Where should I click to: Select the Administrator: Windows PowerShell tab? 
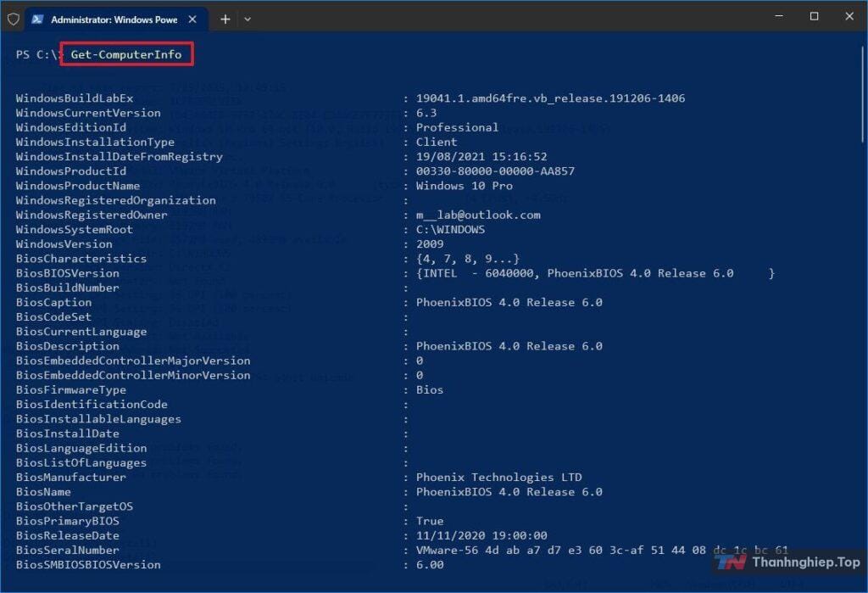point(117,20)
